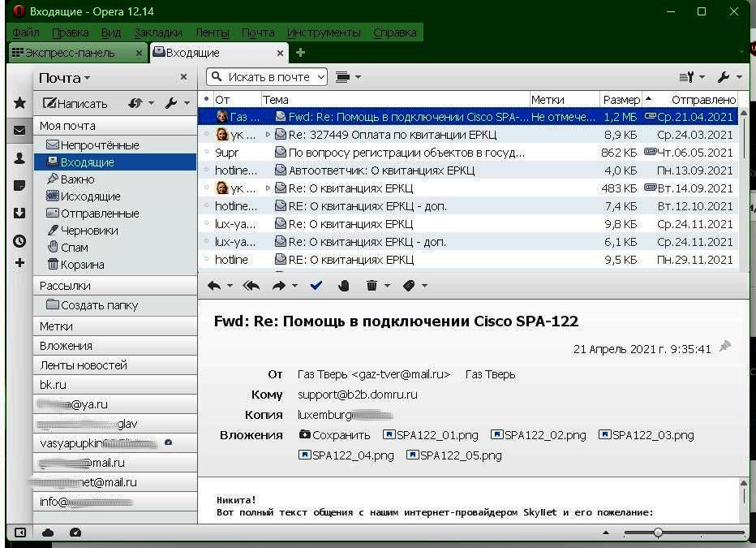Mark message as spam with hand icon

344,286
